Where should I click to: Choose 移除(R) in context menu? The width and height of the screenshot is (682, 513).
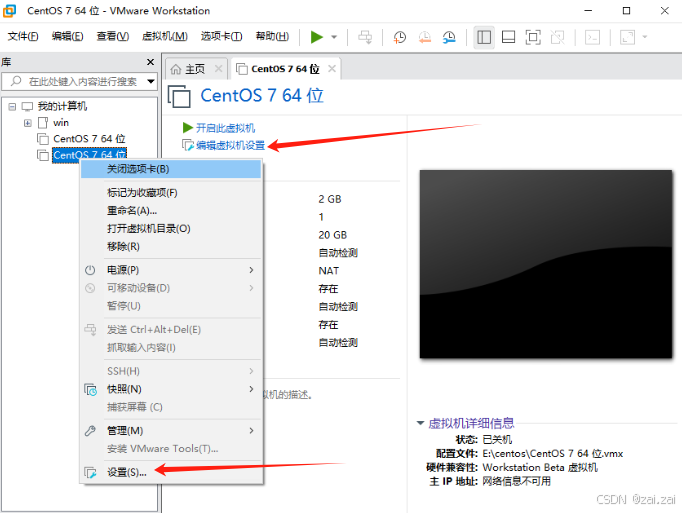click(x=171, y=246)
